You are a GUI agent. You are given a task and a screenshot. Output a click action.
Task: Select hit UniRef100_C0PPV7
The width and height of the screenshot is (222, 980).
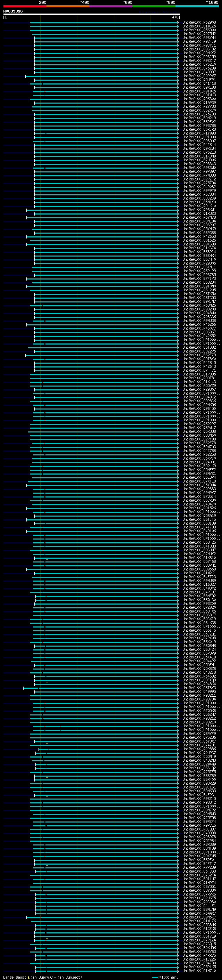point(199,76)
